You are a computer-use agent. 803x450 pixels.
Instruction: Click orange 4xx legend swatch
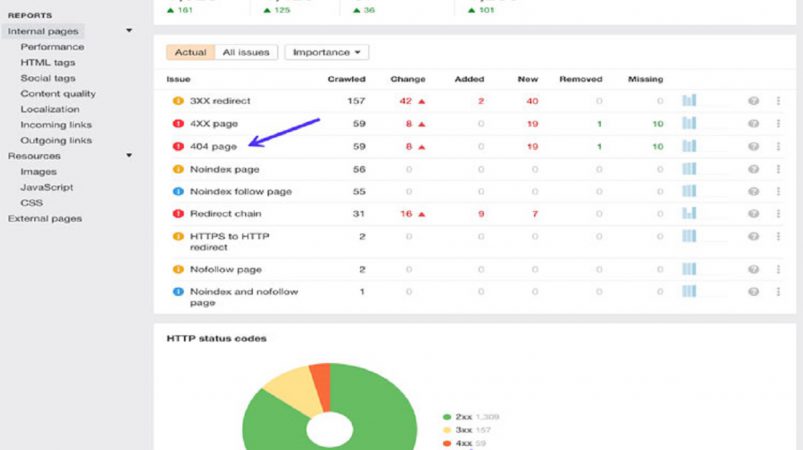coord(447,443)
